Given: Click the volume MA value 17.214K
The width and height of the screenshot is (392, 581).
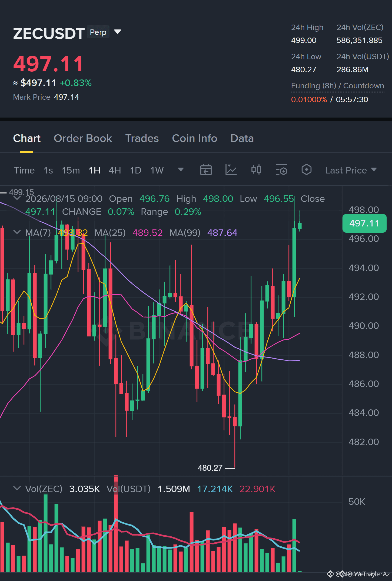Looking at the screenshot, I should click(x=215, y=489).
